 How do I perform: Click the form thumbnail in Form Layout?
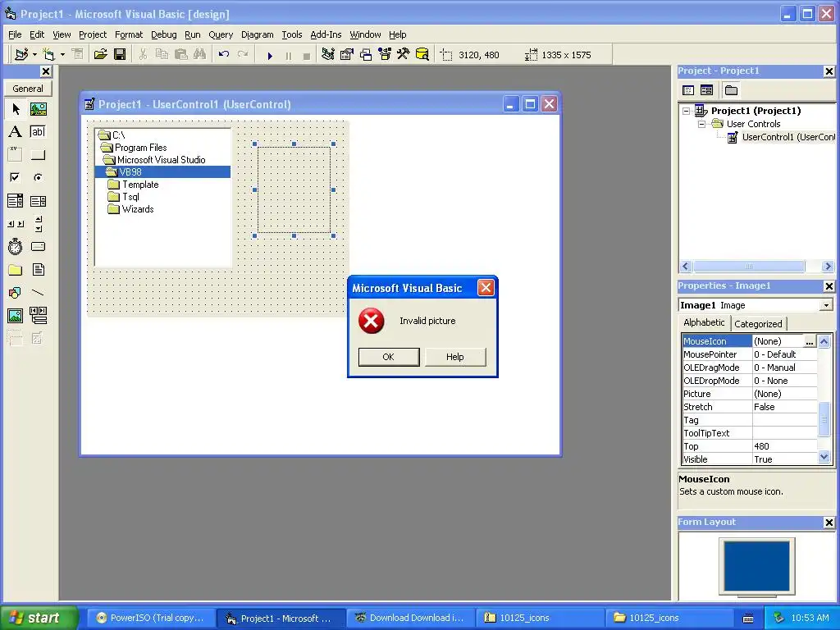point(756,566)
